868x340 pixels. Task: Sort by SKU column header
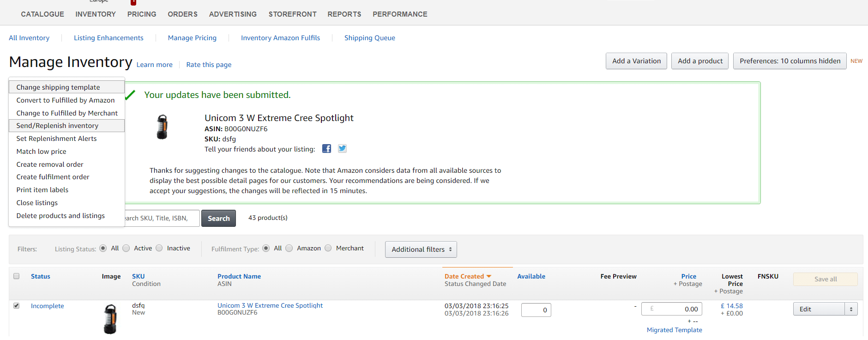click(138, 276)
